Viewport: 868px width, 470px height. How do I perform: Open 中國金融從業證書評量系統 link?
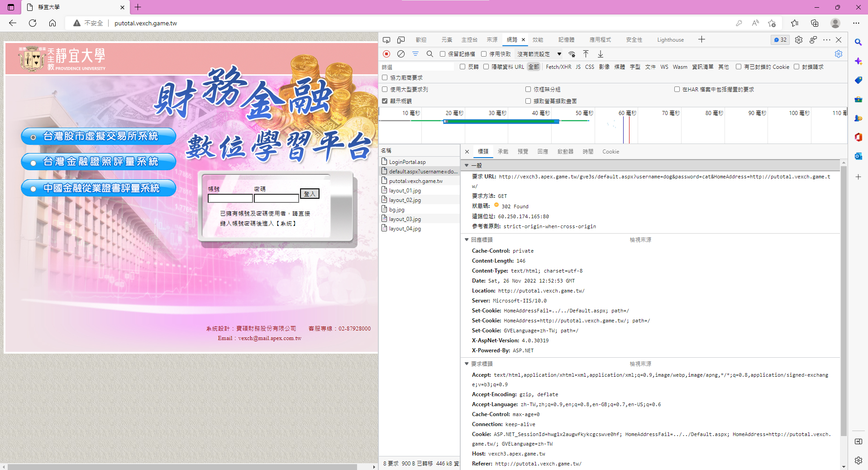(x=99, y=188)
